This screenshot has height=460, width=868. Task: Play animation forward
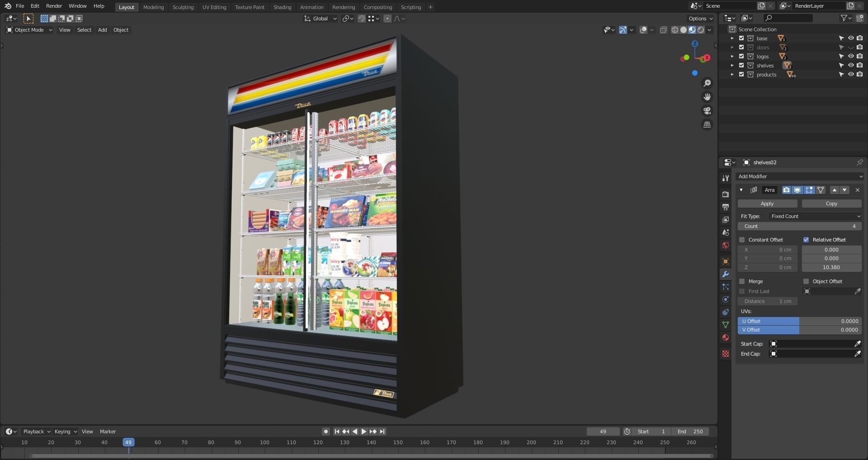tap(364, 432)
